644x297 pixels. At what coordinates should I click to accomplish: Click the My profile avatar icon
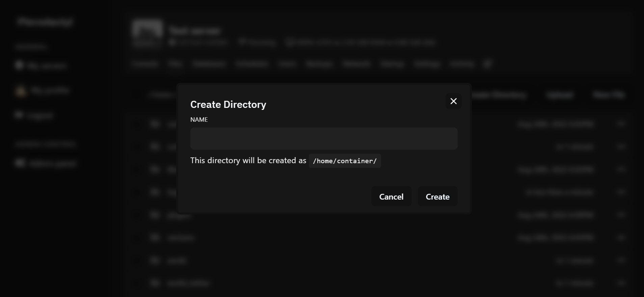point(21,91)
